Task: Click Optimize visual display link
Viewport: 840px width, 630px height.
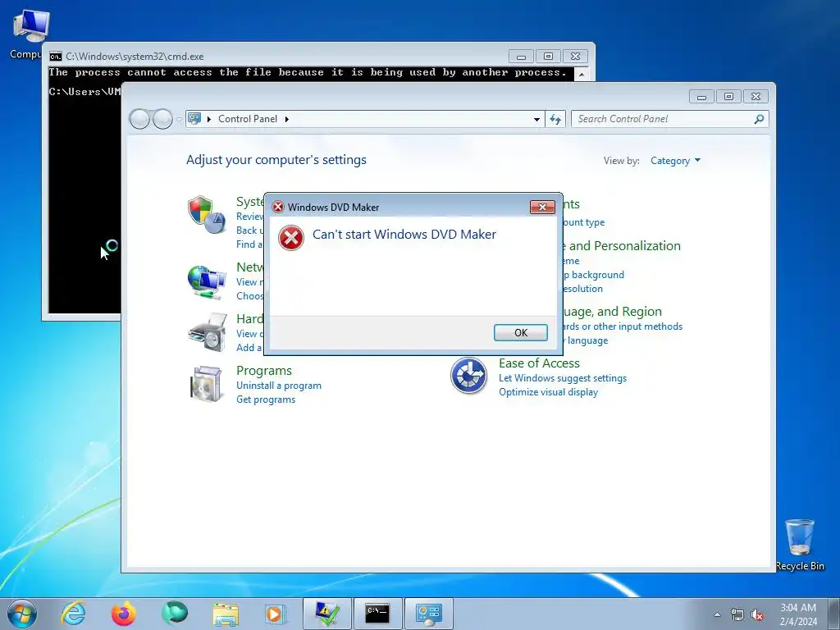Action: coord(548,392)
